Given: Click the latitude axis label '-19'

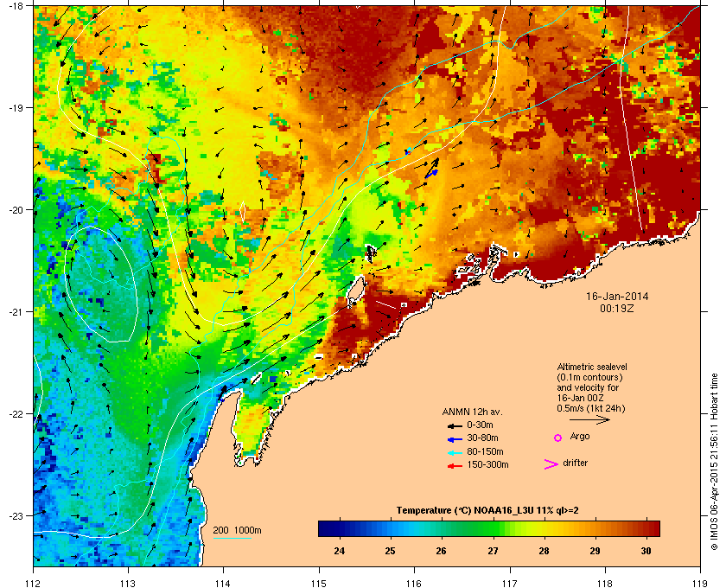Looking at the screenshot, I should click(x=16, y=108).
